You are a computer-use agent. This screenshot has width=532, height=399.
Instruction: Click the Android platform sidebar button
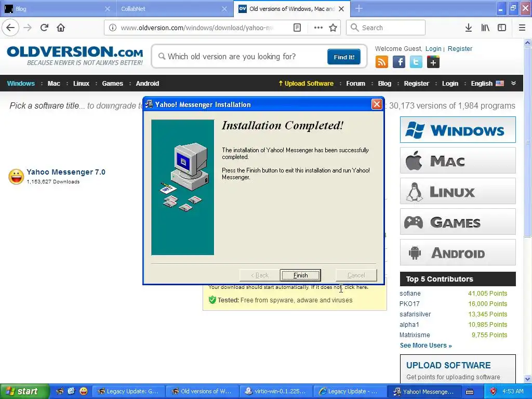point(458,252)
